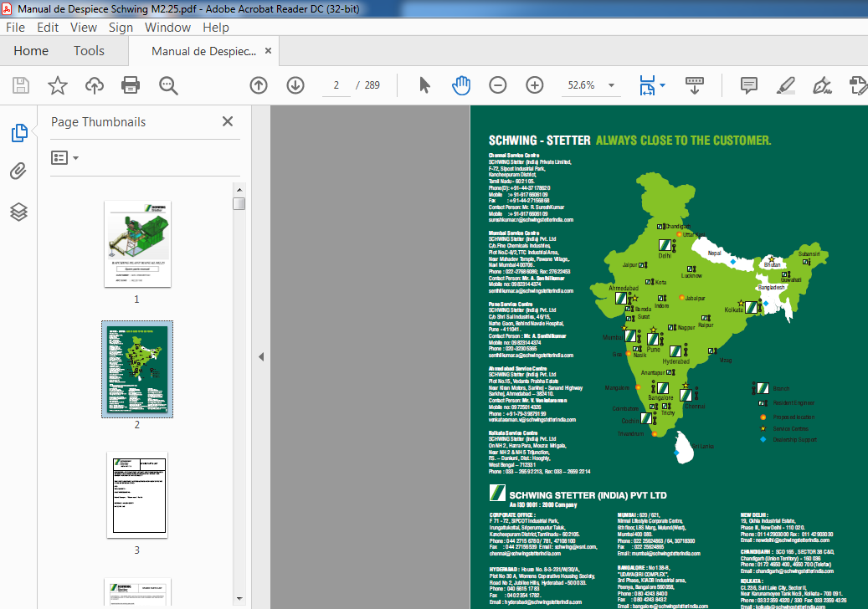The width and height of the screenshot is (868, 609).
Task: Select the Manual de Despiece document tab
Action: pos(203,51)
